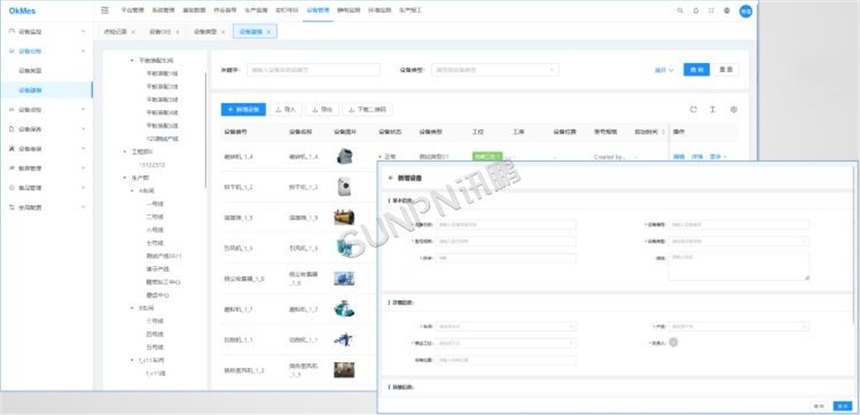Viewport: 860px width, 415px height.
Task: Expand 设备保养 in the left sidebar
Action: (47, 129)
